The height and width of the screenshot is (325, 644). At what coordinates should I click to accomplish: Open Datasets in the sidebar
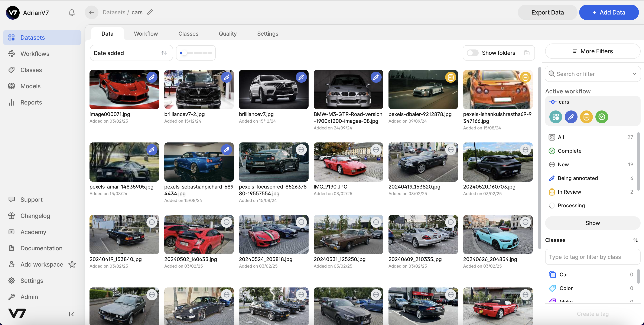click(x=42, y=38)
